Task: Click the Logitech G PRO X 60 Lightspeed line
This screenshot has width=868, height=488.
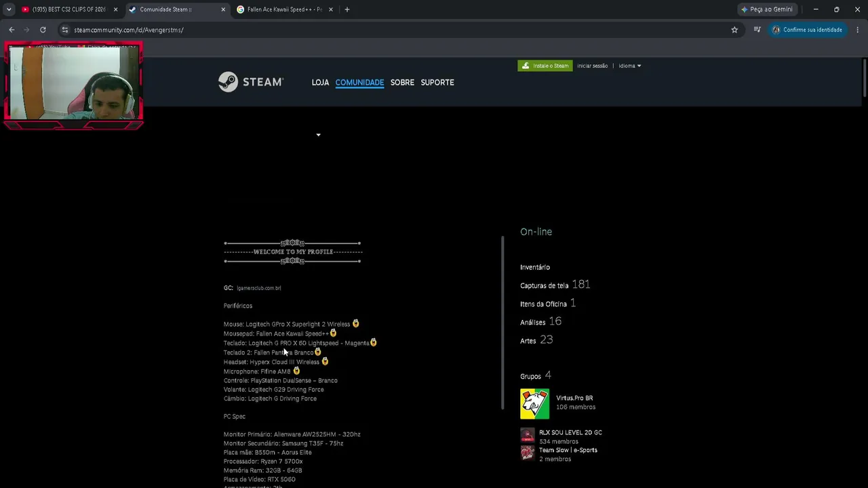Action: (x=300, y=343)
